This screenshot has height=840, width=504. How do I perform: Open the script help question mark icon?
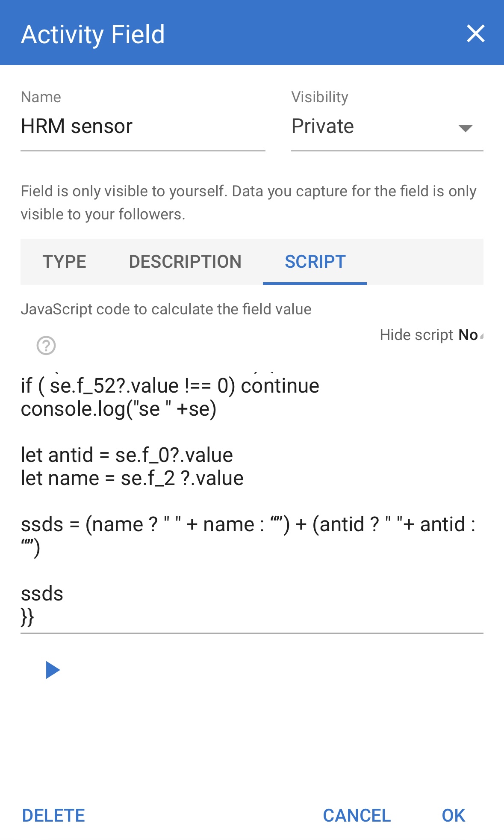coord(46,346)
